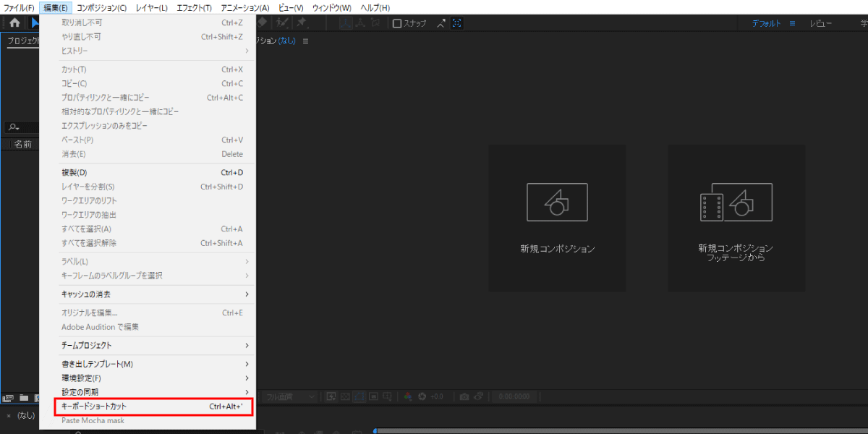Open the レイヤー(L) menu
868x434 pixels.
coord(152,7)
